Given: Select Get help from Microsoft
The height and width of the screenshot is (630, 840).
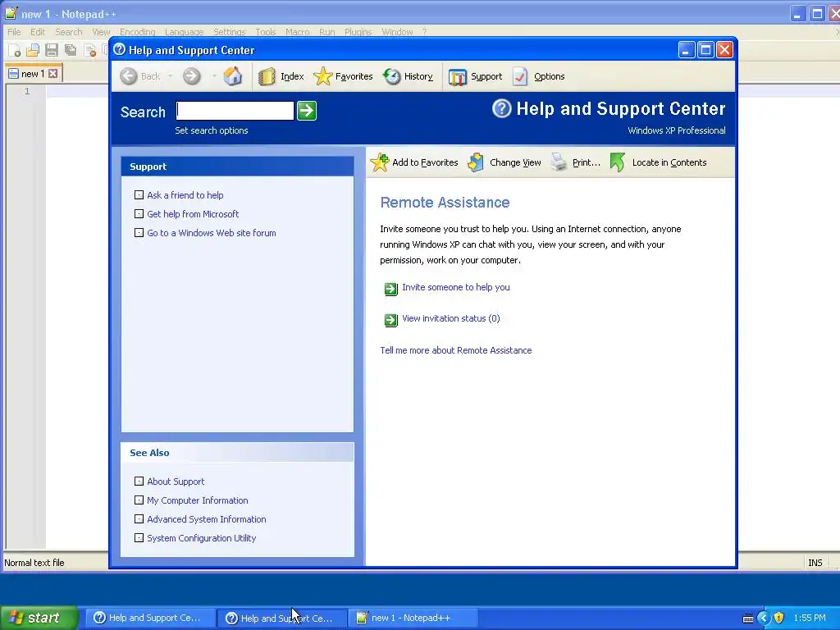Looking at the screenshot, I should (x=193, y=214).
